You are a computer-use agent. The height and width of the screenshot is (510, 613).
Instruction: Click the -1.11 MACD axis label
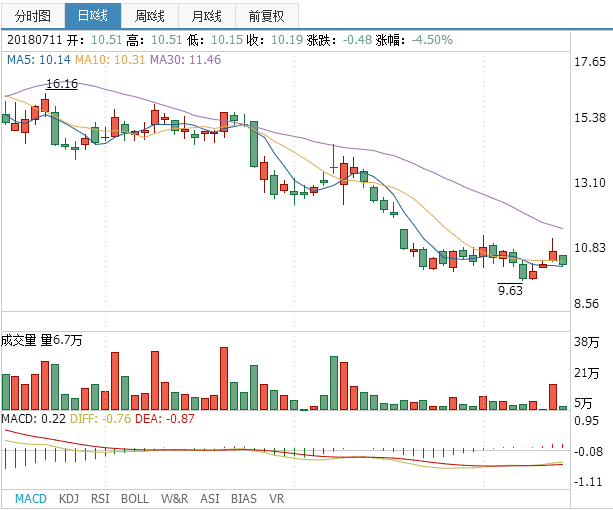[x=588, y=482]
